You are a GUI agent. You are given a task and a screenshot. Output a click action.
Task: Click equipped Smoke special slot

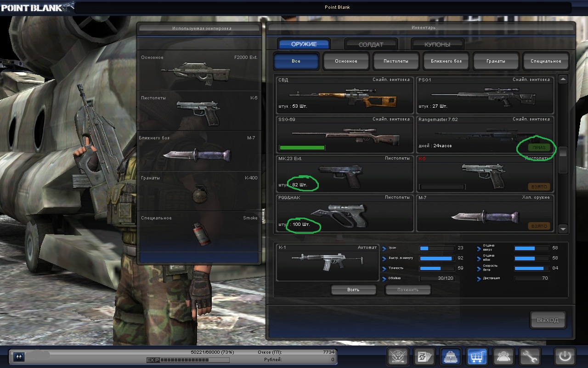pos(199,231)
